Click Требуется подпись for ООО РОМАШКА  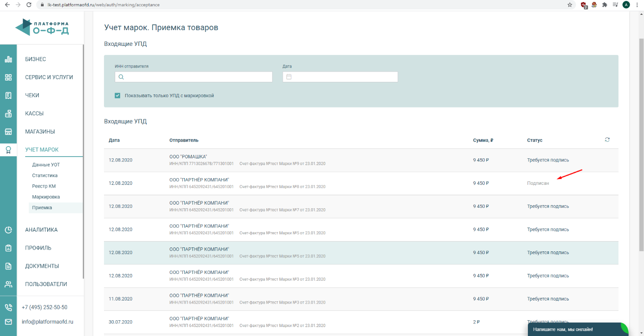548,160
